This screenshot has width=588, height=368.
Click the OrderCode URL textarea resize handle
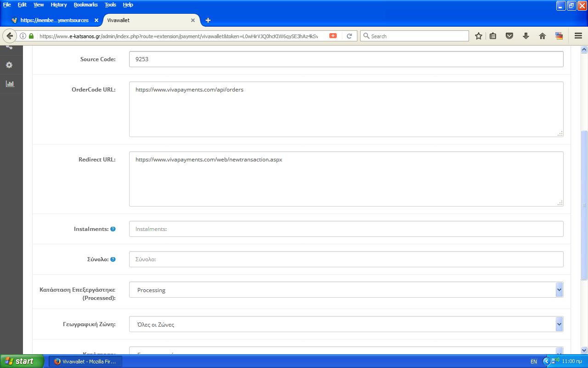click(x=560, y=133)
